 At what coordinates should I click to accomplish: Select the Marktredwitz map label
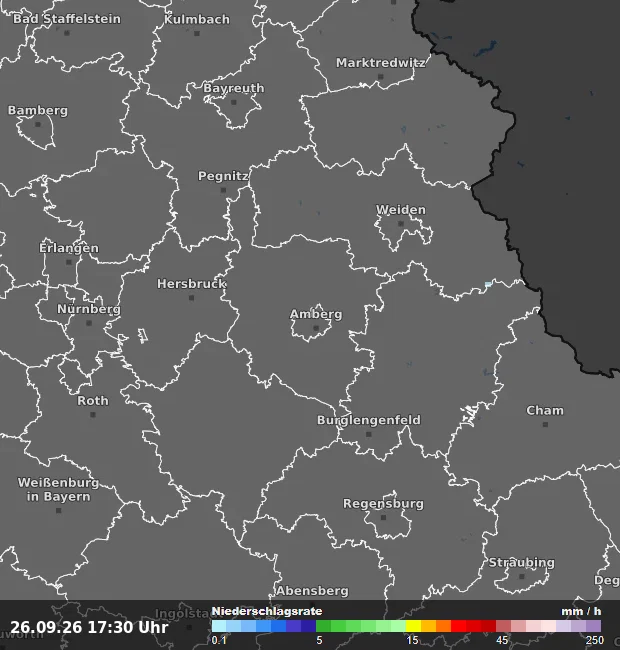click(380, 63)
